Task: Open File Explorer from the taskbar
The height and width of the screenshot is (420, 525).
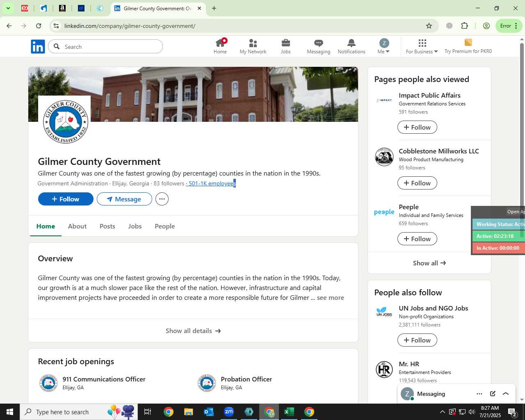Action: point(188,412)
